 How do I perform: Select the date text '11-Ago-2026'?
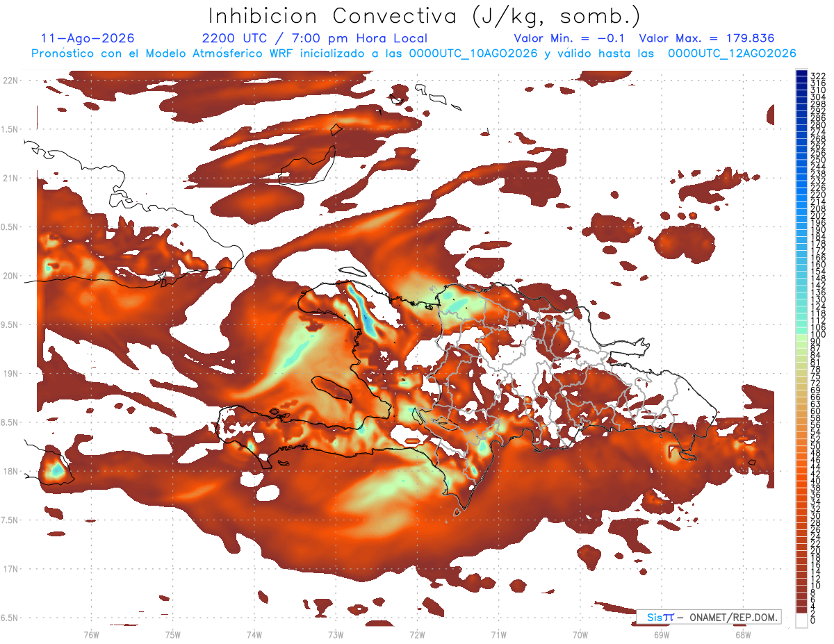(x=88, y=38)
